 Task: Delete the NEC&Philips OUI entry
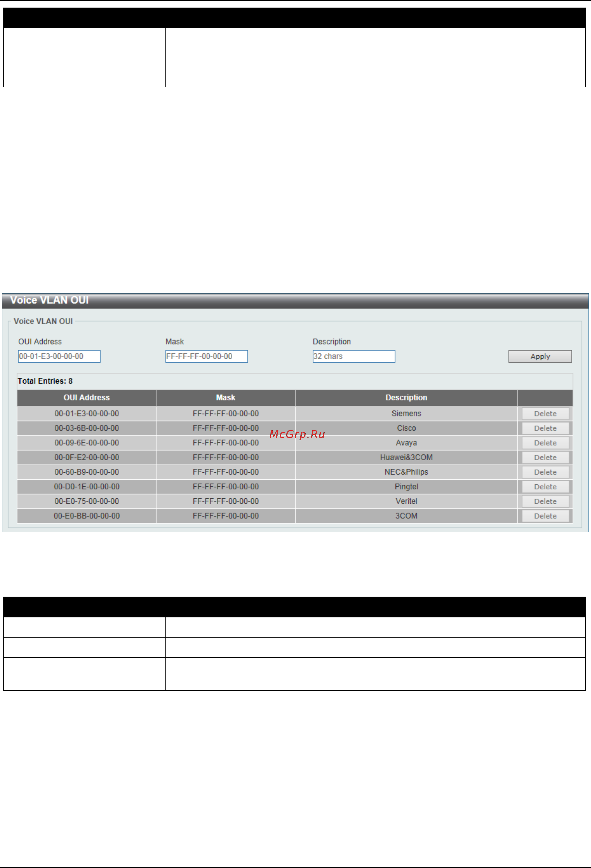[x=546, y=472]
